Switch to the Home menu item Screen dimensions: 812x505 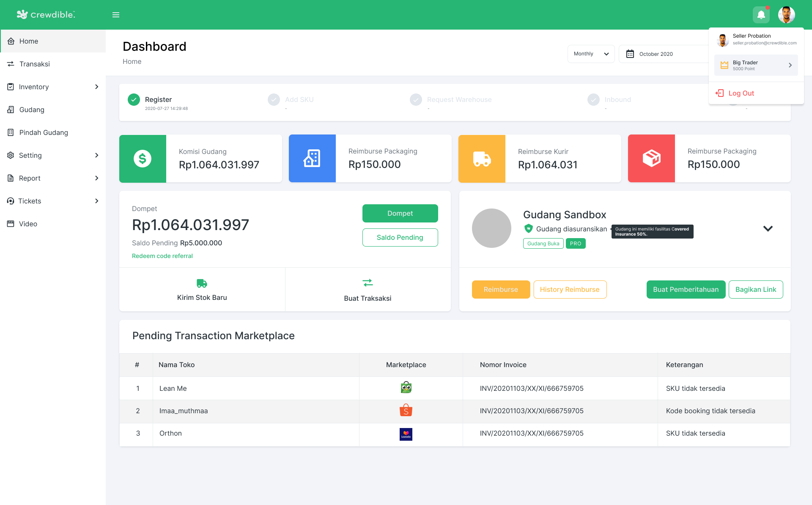pyautogui.click(x=28, y=41)
